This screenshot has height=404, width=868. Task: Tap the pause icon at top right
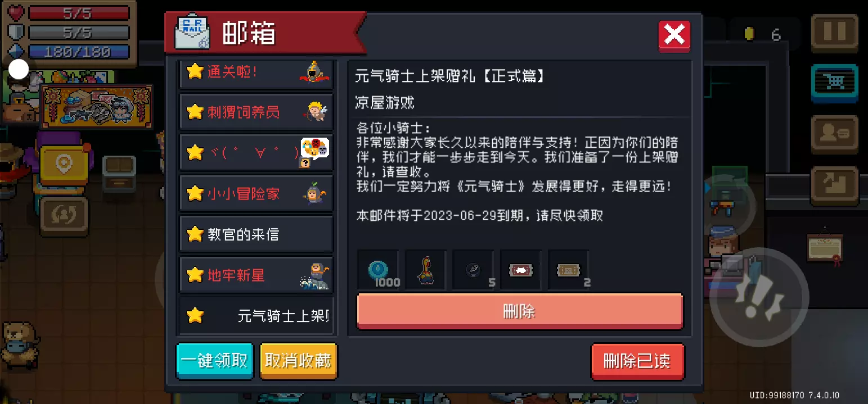834,32
